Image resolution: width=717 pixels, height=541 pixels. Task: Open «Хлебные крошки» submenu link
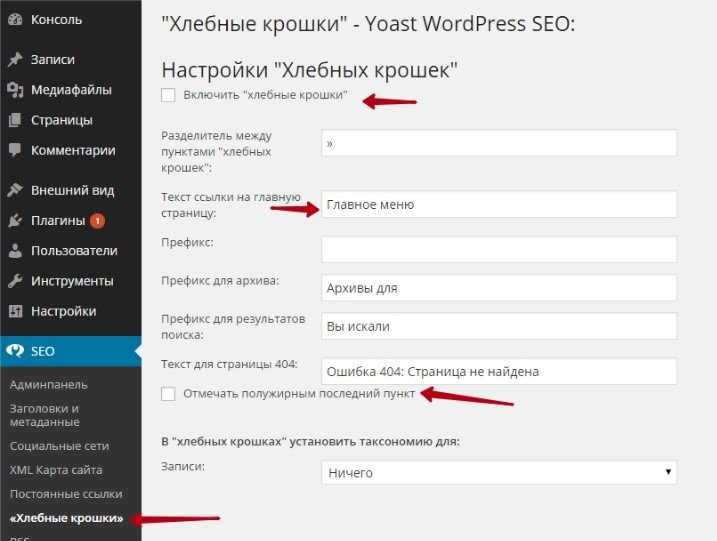point(66,518)
